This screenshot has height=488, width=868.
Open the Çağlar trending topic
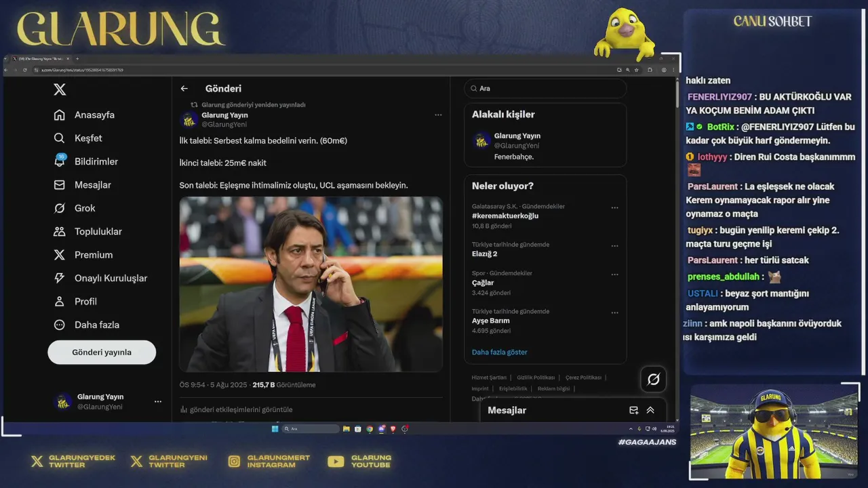pyautogui.click(x=483, y=283)
